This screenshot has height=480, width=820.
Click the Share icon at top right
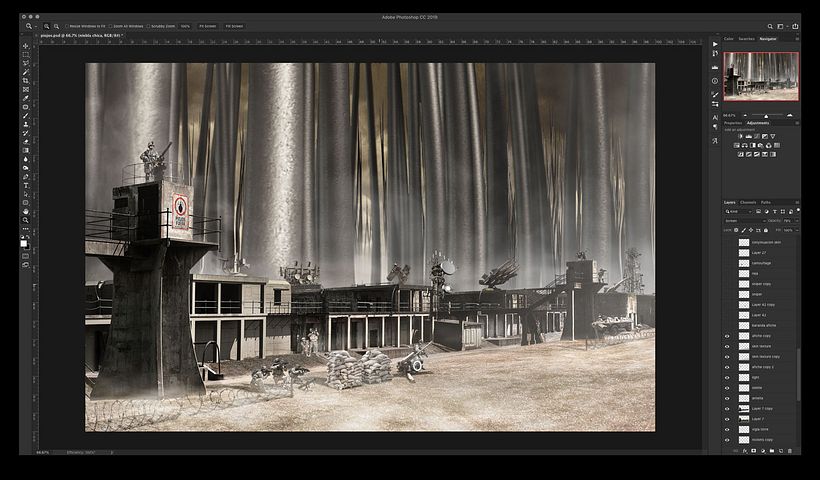point(795,26)
